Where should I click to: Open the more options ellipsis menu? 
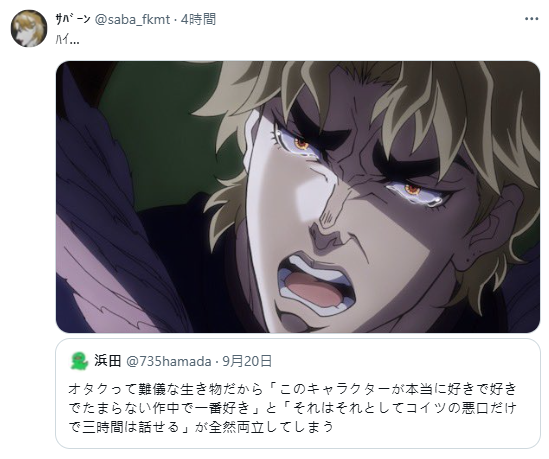[531, 19]
